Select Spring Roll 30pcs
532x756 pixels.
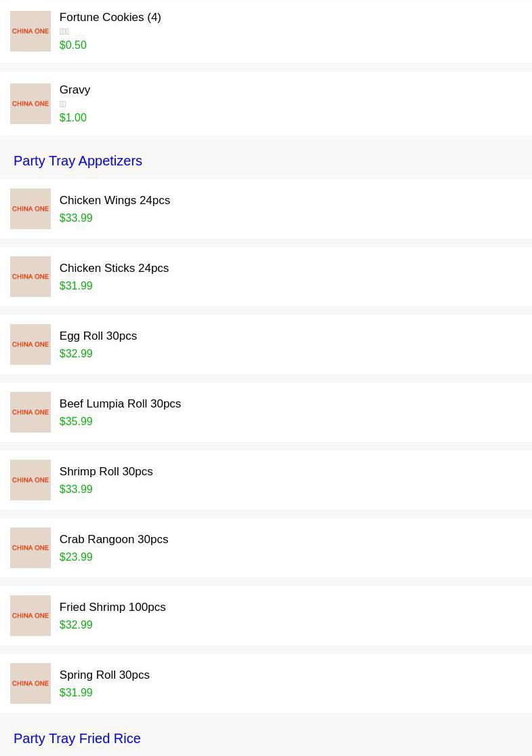point(104,675)
